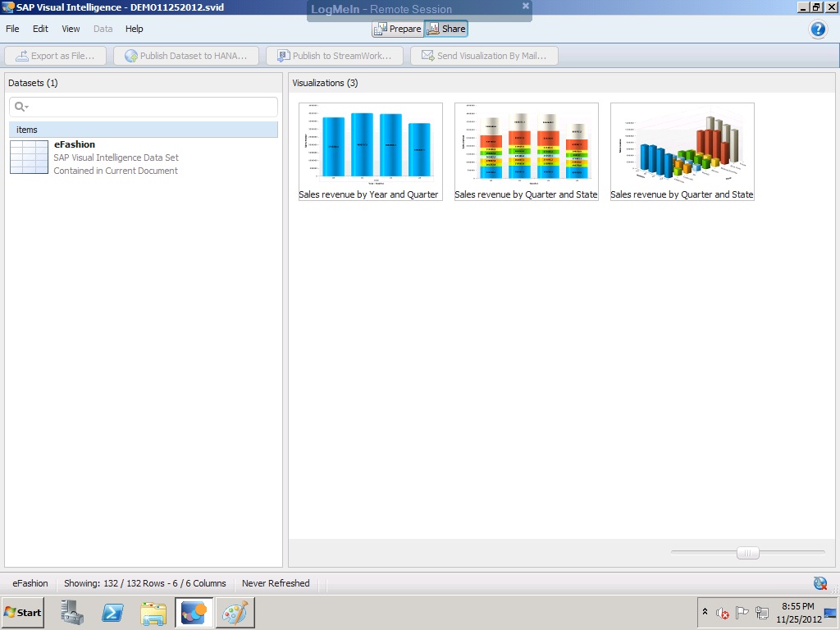Click the blue help question mark icon
Image resolution: width=840 pixels, height=630 pixels.
pyautogui.click(x=818, y=29)
